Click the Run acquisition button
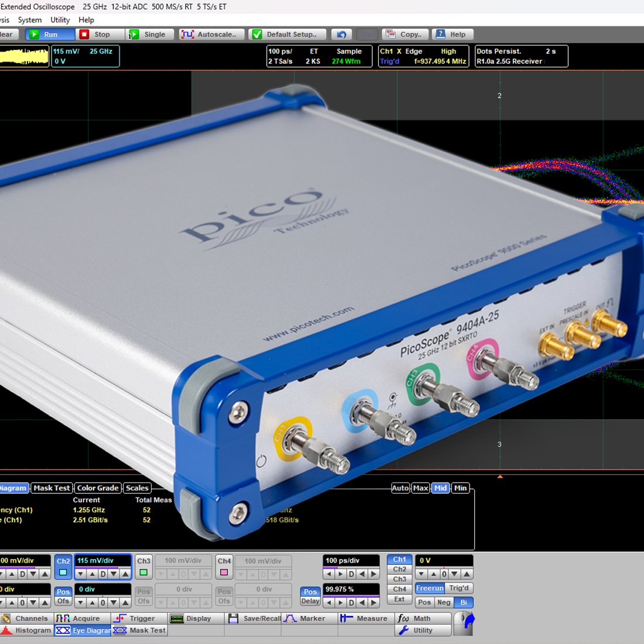Image resolution: width=644 pixels, height=644 pixels. pyautogui.click(x=50, y=35)
